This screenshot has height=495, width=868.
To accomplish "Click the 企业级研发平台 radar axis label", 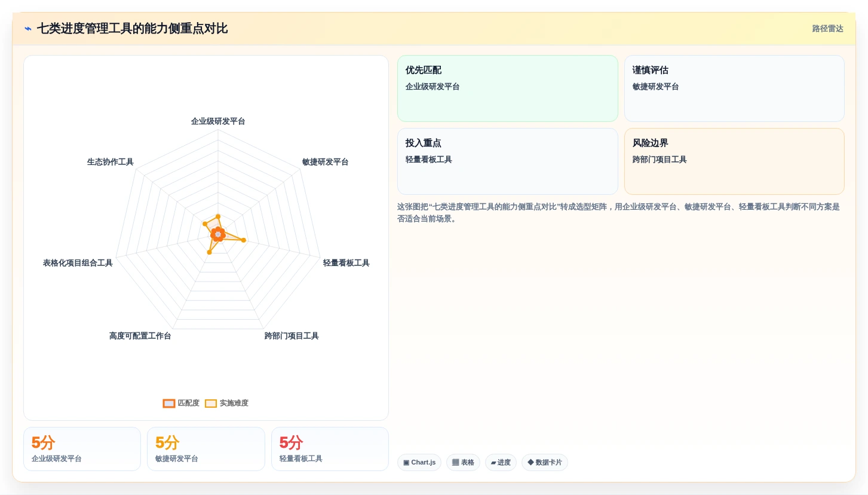I will click(x=218, y=121).
